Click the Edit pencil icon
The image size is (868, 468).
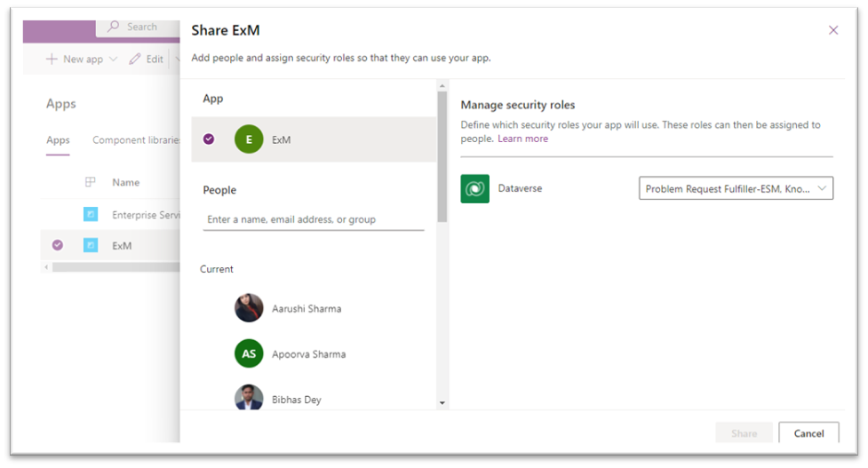(x=134, y=59)
